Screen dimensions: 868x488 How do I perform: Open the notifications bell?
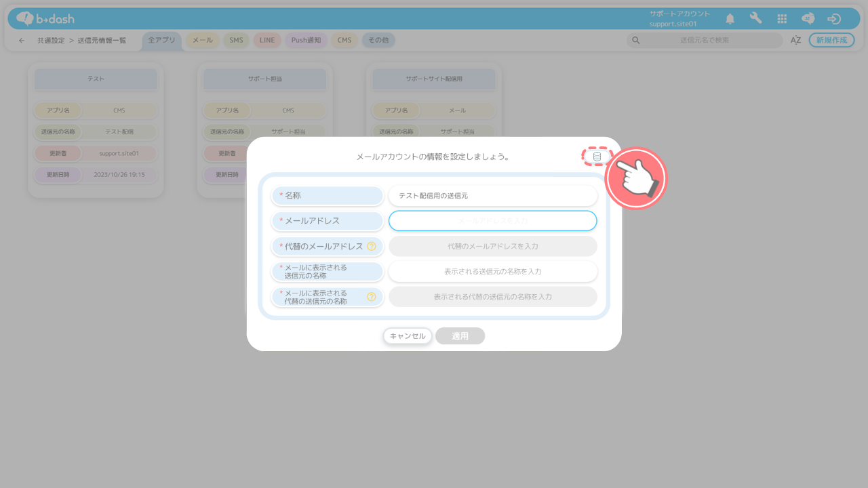coord(730,18)
